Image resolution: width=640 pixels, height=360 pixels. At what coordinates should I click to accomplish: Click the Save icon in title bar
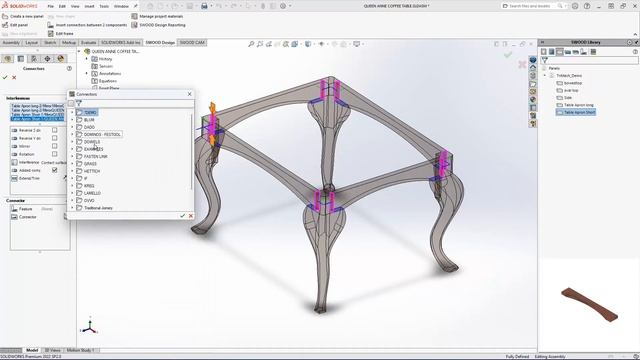pyautogui.click(x=190, y=6)
